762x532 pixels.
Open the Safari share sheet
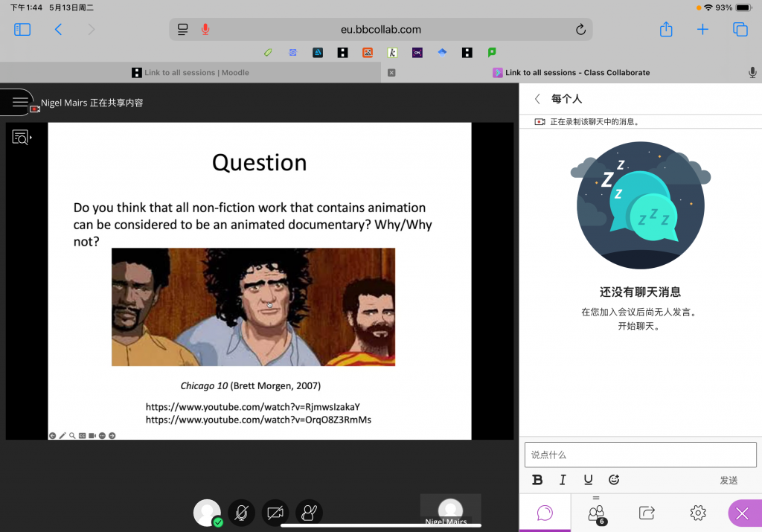pyautogui.click(x=666, y=29)
